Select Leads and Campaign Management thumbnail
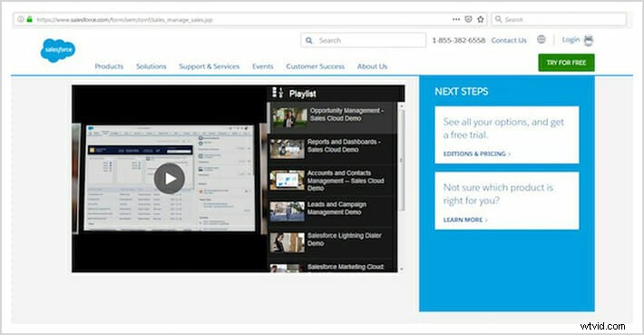Image resolution: width=644 pixels, height=335 pixels. 288,212
